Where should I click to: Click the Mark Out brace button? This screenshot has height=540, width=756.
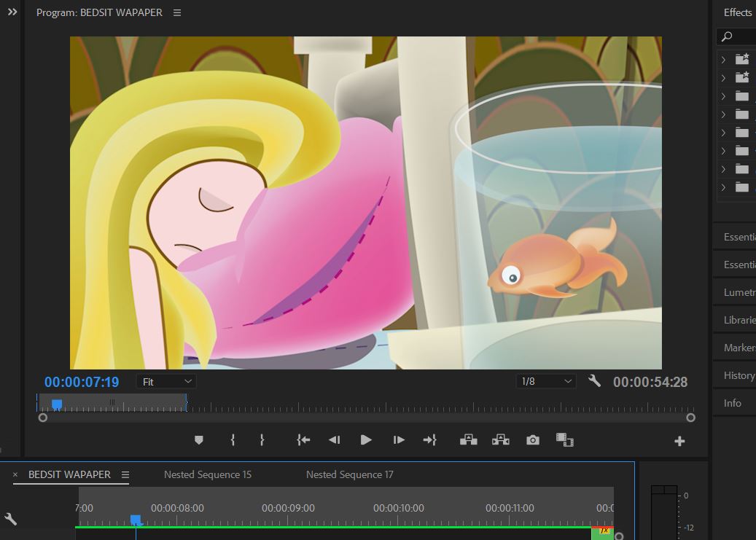(x=262, y=439)
